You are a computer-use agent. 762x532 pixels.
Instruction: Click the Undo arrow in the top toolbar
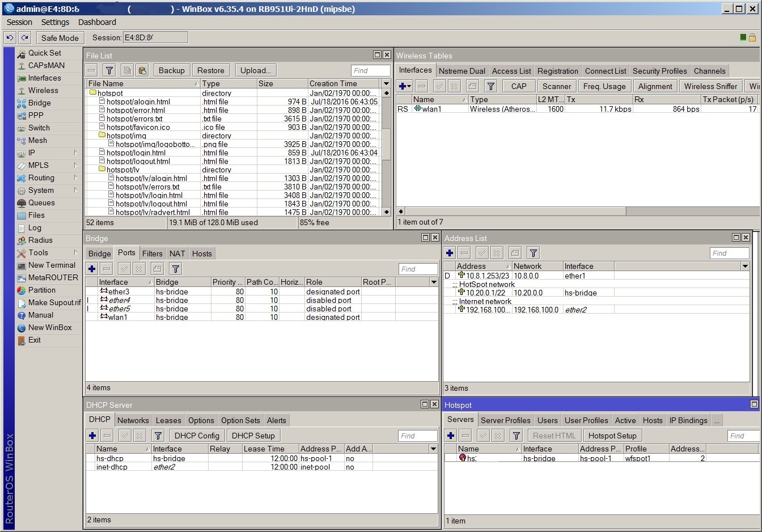point(10,37)
